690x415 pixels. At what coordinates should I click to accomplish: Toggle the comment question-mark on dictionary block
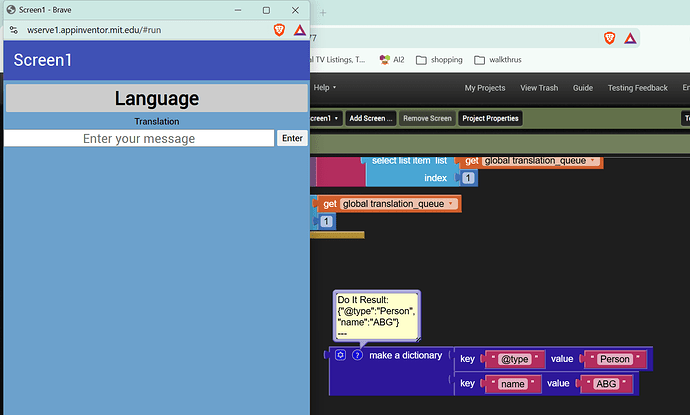pos(357,355)
